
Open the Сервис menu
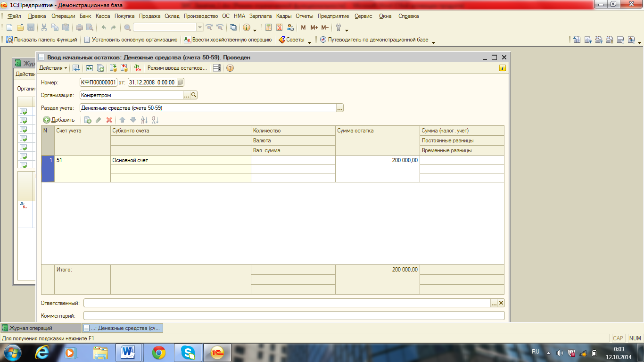(363, 16)
